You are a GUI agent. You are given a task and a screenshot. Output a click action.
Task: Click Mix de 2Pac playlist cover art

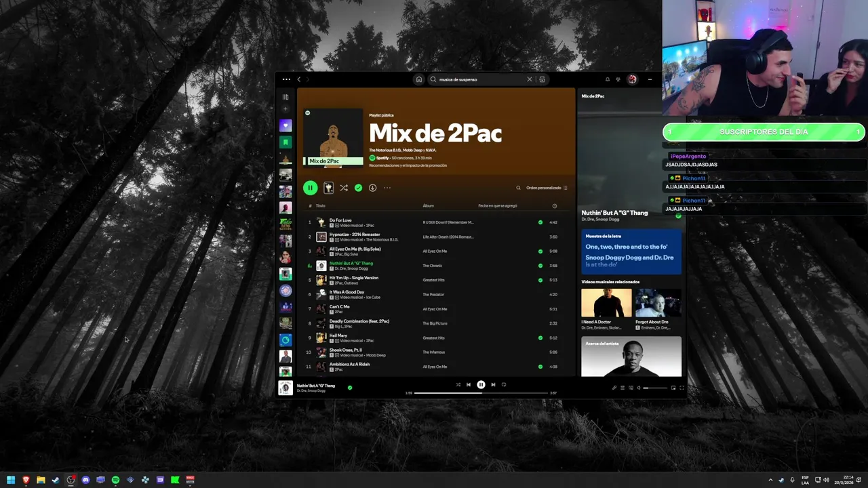(x=332, y=138)
